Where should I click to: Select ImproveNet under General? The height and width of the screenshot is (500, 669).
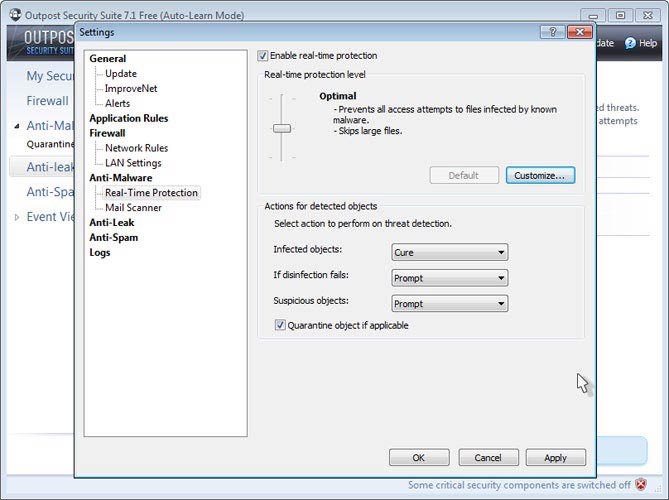click(131, 88)
